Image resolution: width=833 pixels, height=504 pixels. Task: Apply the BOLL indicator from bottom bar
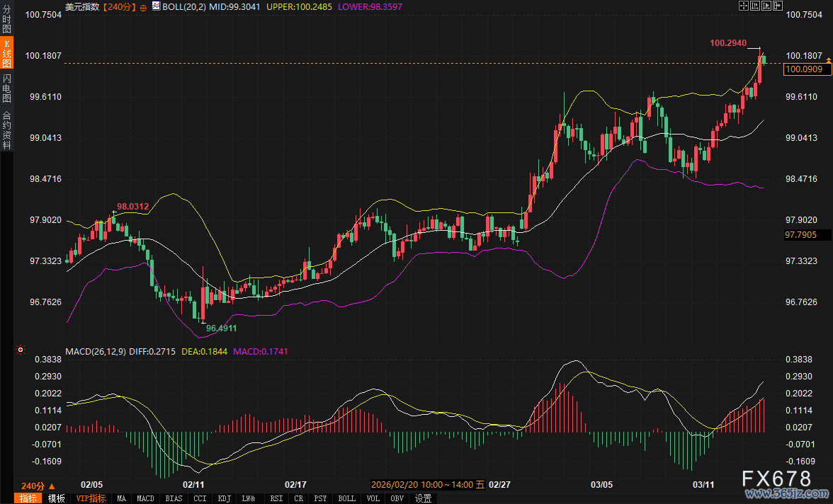tap(347, 498)
